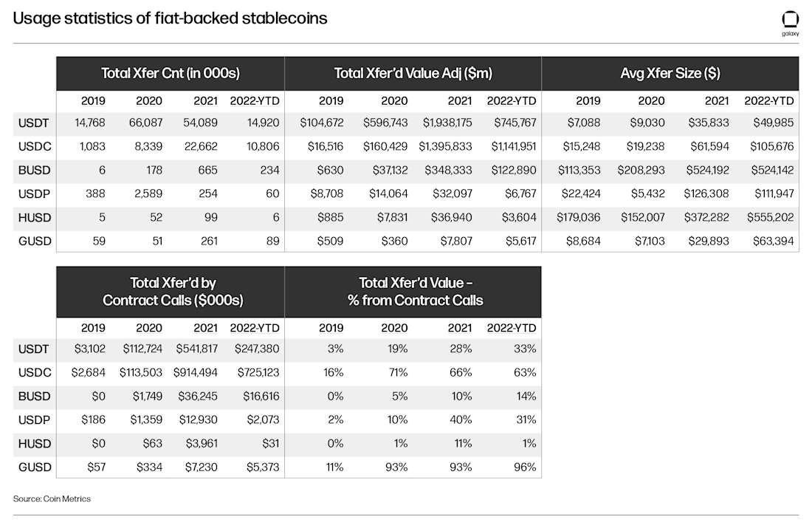Screen dimensions: 812x528
Task: Select the Total Xfer Cnt header
Action: point(171,74)
